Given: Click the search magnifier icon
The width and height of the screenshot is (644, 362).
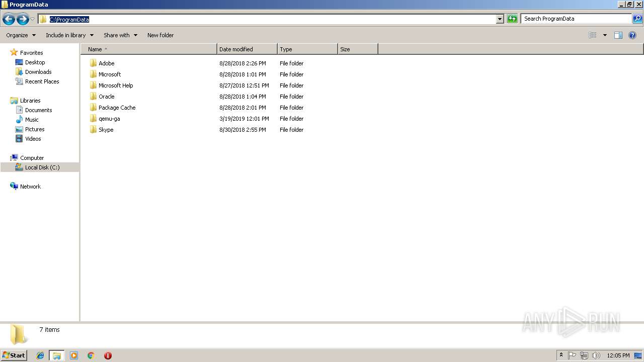Looking at the screenshot, I should point(637,19).
